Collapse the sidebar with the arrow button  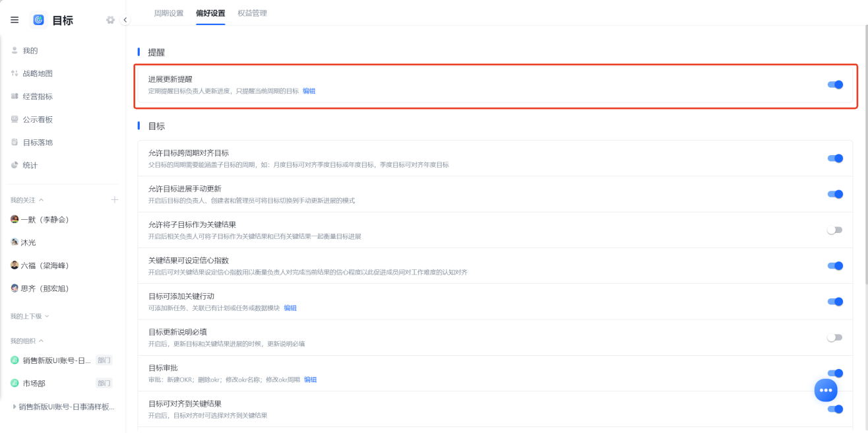point(125,20)
